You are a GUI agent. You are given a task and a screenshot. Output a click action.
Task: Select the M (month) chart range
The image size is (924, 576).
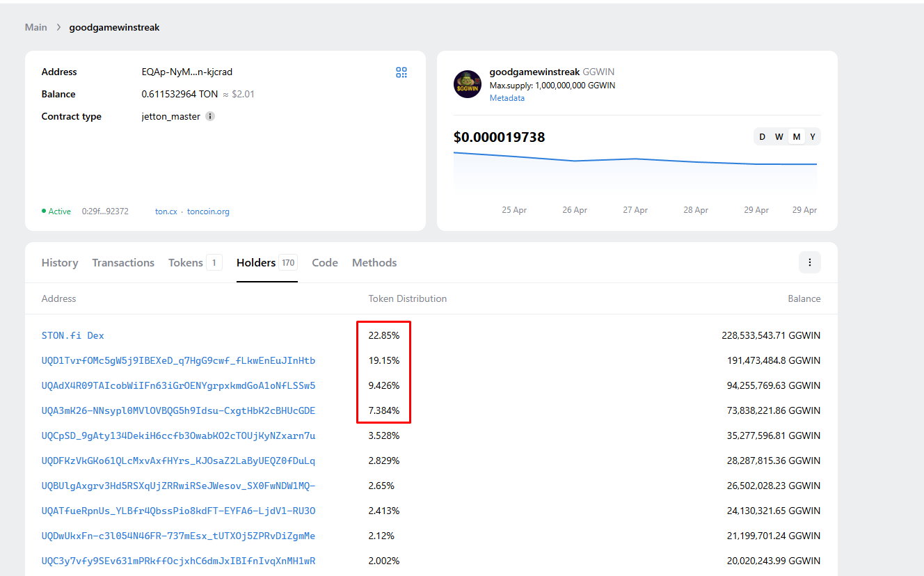(x=797, y=137)
